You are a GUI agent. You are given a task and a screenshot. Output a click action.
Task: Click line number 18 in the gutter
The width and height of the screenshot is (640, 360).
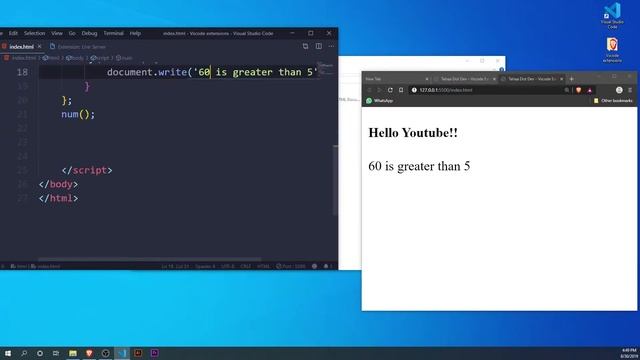coord(22,72)
